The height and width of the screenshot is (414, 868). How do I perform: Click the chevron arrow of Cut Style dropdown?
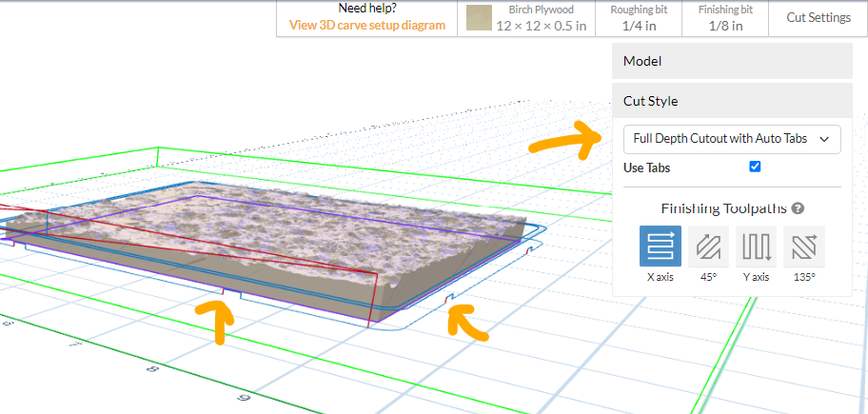click(823, 140)
